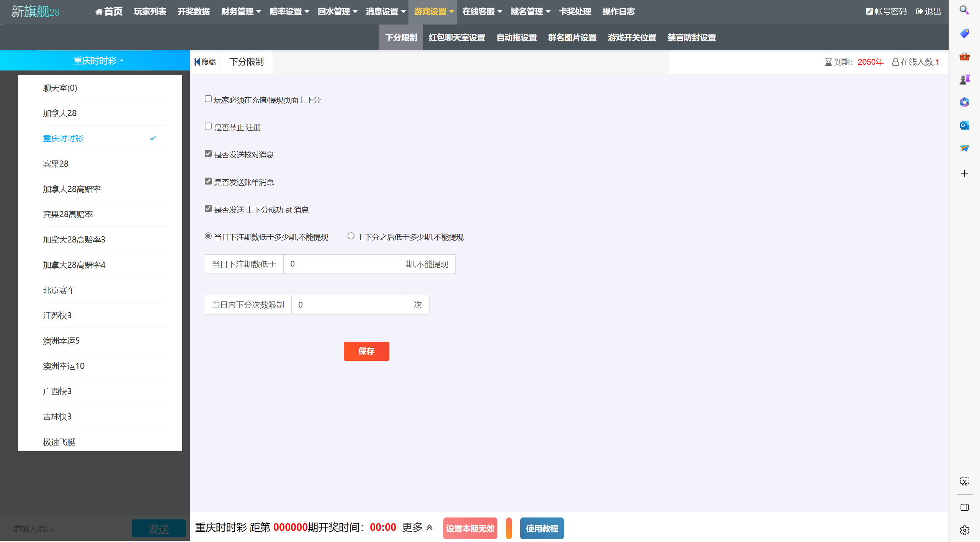Screen dimensions: 980x542
Task: Check the 是否禁止注册 checkbox
Action: 208,126
